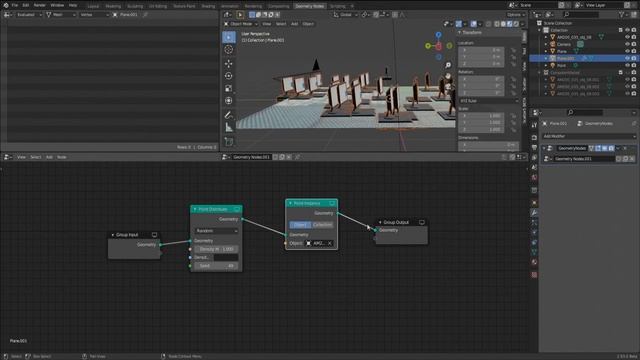Click Point Distribute node header icon
The image size is (640, 360).
[x=236, y=209]
